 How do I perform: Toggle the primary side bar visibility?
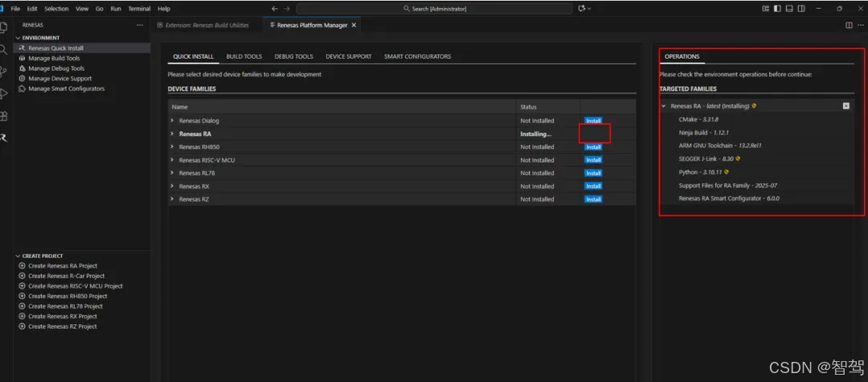click(777, 9)
